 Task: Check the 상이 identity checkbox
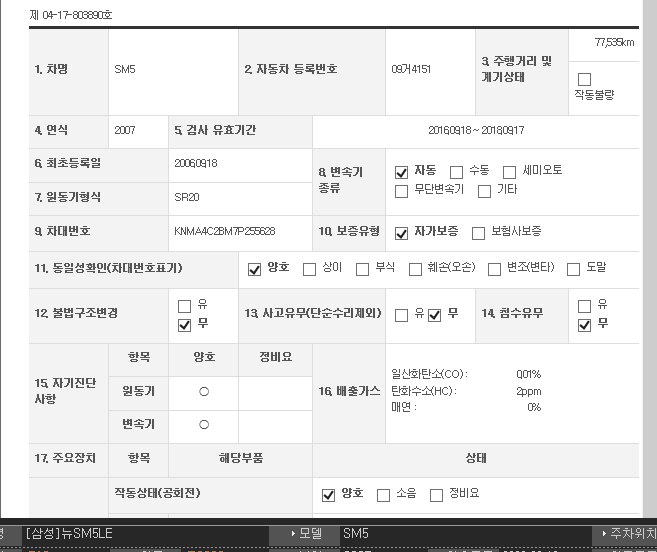coord(309,269)
